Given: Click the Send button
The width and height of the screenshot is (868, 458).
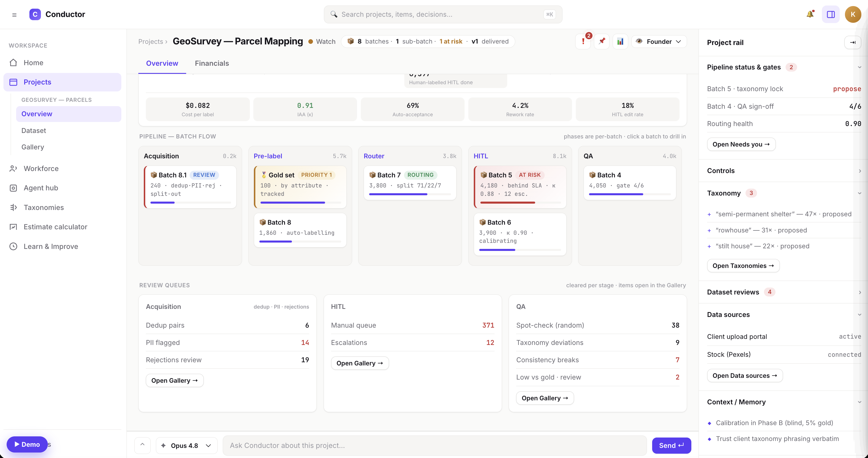Looking at the screenshot, I should (x=671, y=446).
